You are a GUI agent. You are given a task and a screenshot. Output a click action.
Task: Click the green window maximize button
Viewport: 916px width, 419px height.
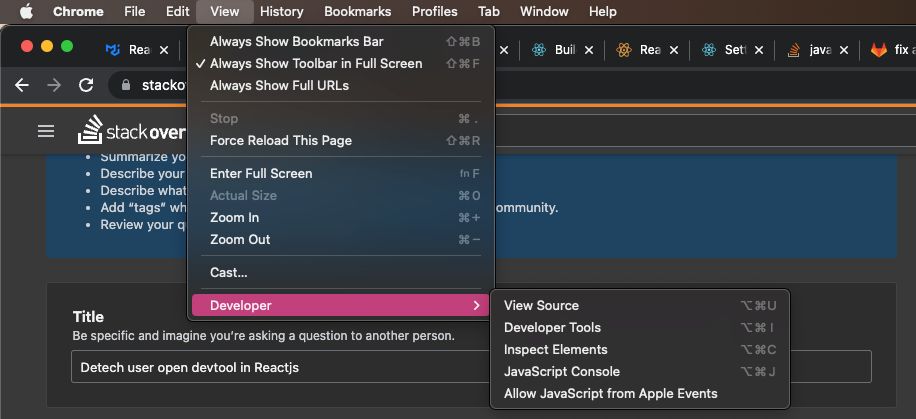pyautogui.click(x=67, y=46)
